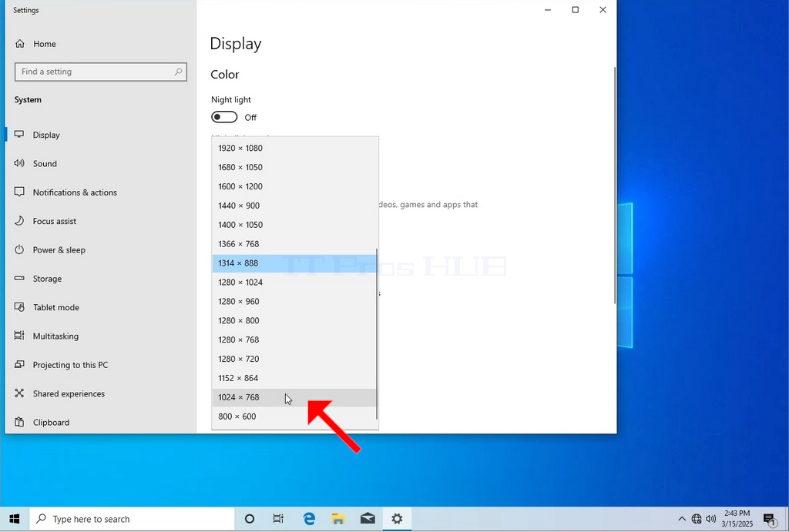
Task: Open the Action Center notification icon
Action: [770, 520]
